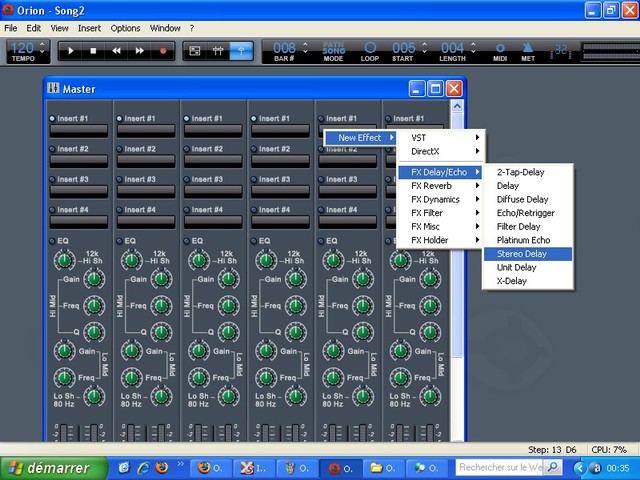This screenshot has width=640, height=480.
Task: Click the FX Delay/Echo menu entry
Action: coord(440,172)
